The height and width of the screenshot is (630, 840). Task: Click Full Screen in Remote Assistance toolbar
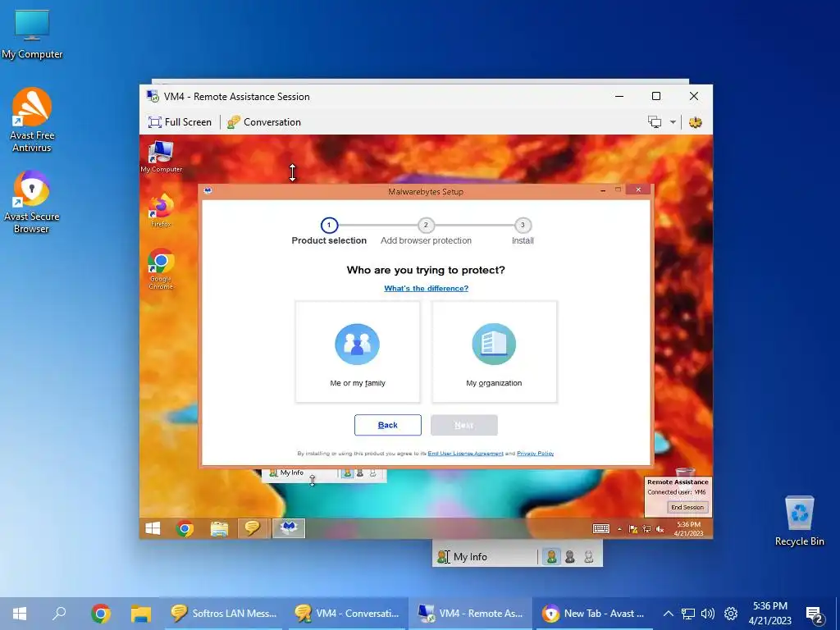(x=180, y=122)
